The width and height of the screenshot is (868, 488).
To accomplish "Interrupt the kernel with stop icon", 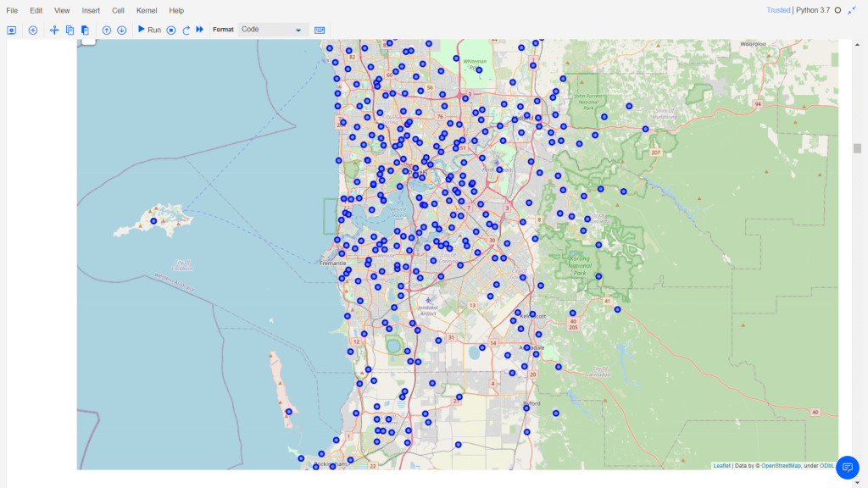I will pyautogui.click(x=171, y=30).
